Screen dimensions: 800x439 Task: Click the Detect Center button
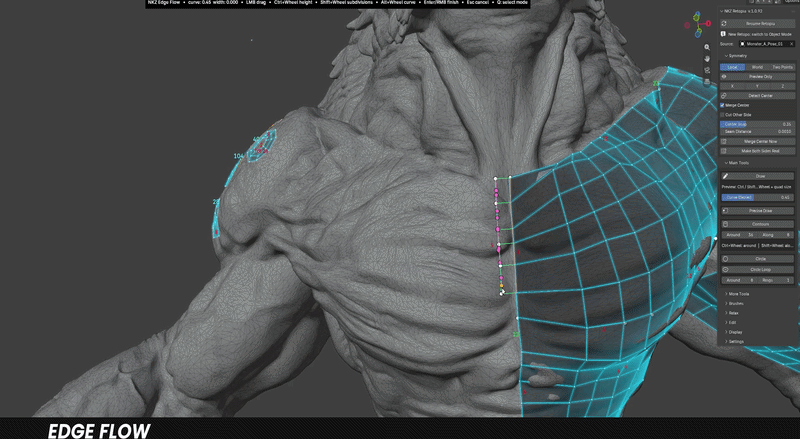(x=757, y=95)
